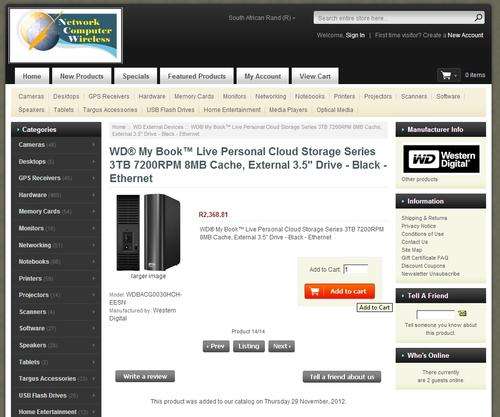Select Networking in the top category bar

271,96
